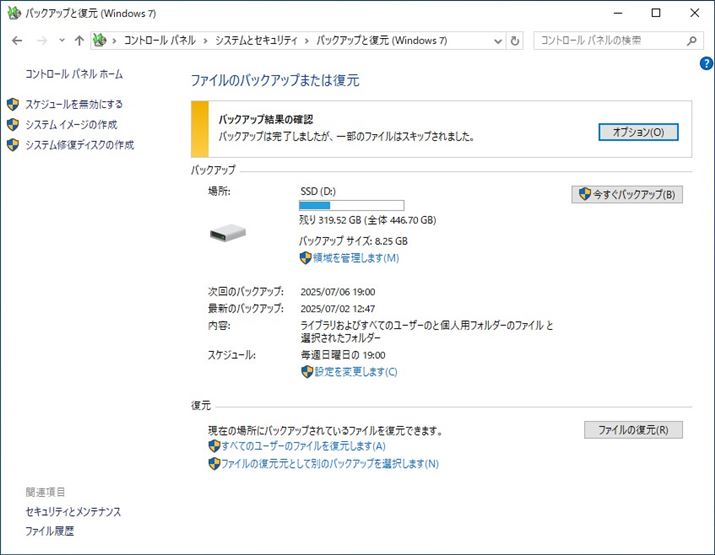Click the window title bar app icon
Image resolution: width=715 pixels, height=555 pixels.
14,13
